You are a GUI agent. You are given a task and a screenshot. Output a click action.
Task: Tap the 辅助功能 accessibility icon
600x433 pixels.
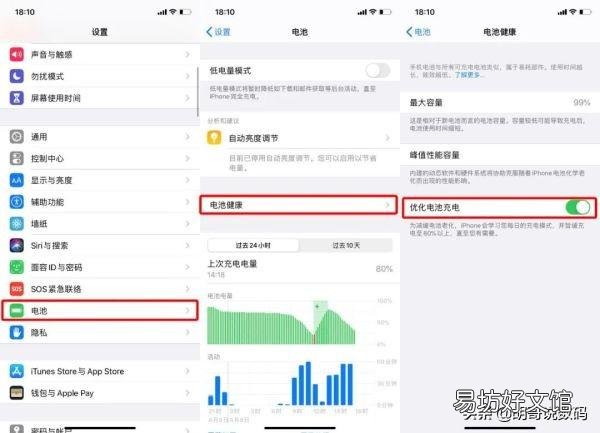pyautogui.click(x=16, y=202)
